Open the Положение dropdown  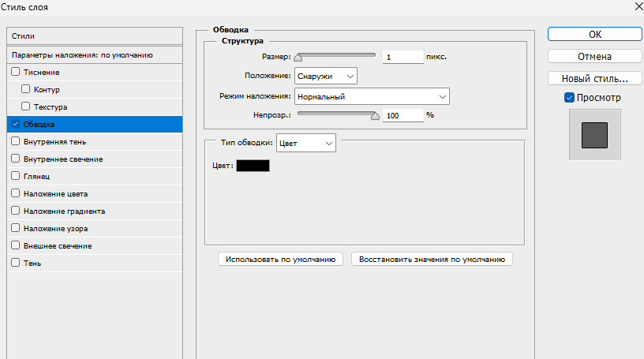(325, 76)
